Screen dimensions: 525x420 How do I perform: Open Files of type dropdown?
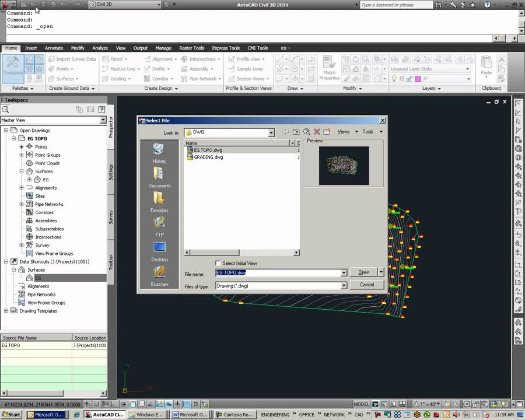tap(344, 286)
